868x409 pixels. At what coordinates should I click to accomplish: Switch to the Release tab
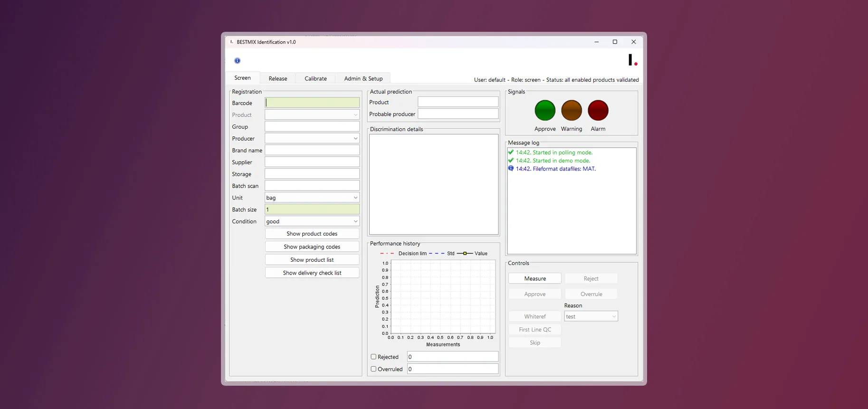point(278,78)
